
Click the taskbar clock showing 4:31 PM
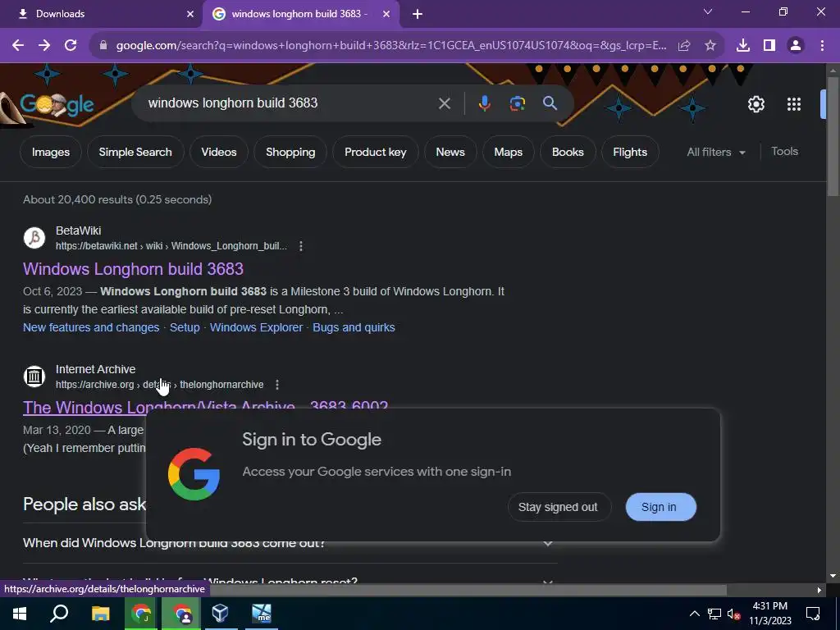coord(769,614)
